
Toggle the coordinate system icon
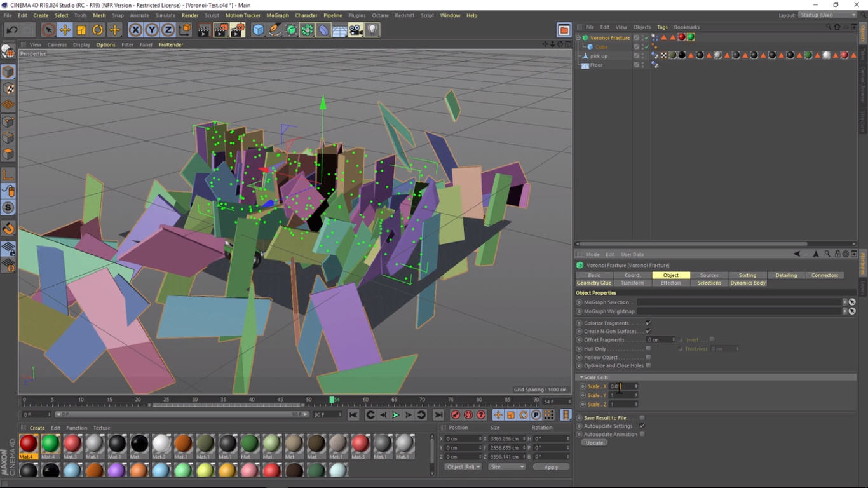coord(184,30)
